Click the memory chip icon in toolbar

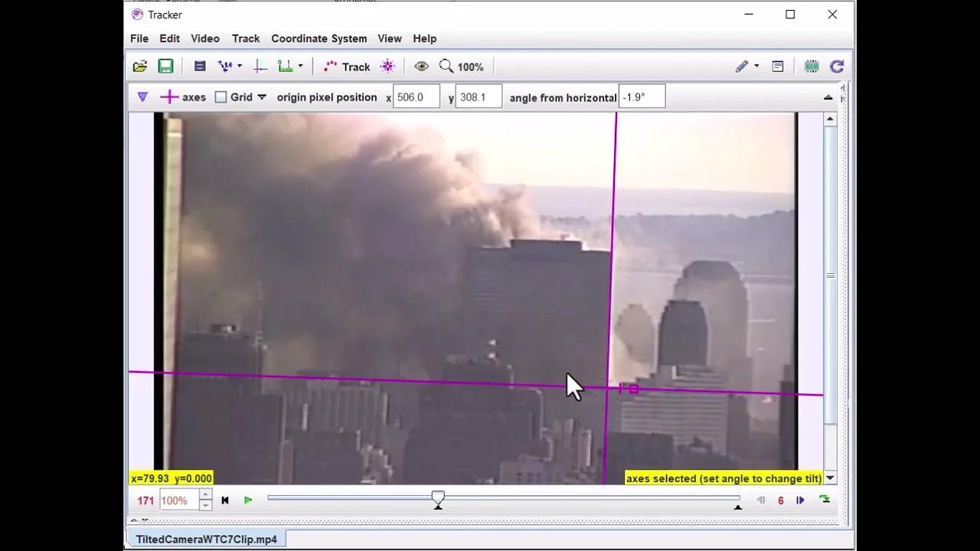click(x=812, y=67)
